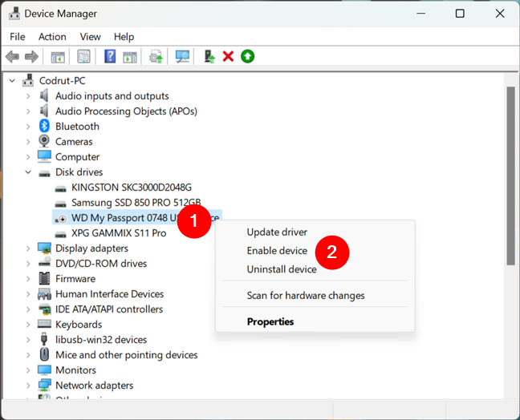520x420 pixels.
Task: Expand the Bluetooth category chevron
Action: click(x=28, y=127)
